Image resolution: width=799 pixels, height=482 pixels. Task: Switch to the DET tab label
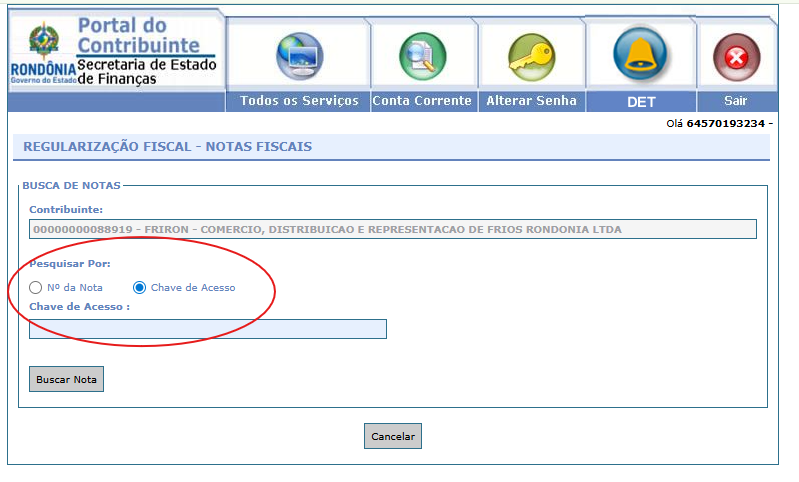pos(640,102)
